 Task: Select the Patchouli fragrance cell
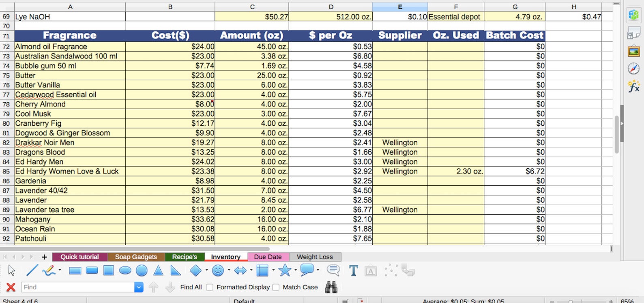click(70, 239)
